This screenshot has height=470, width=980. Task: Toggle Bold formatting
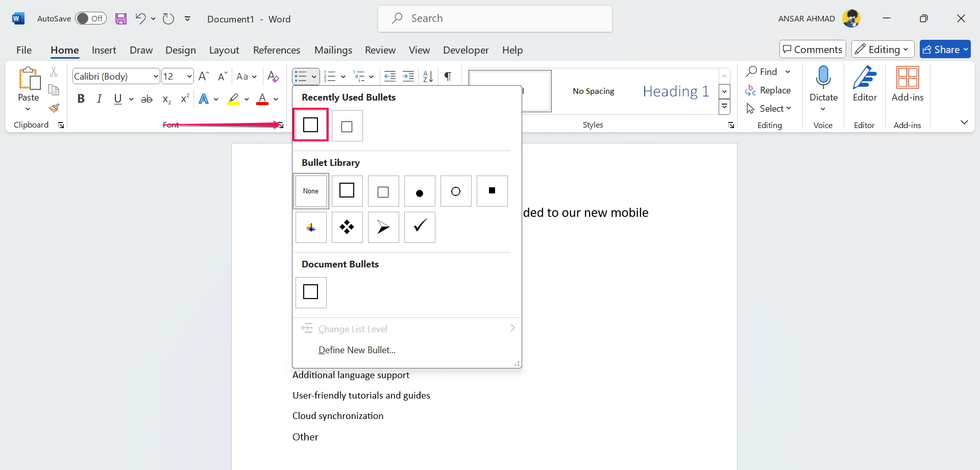[x=81, y=99]
